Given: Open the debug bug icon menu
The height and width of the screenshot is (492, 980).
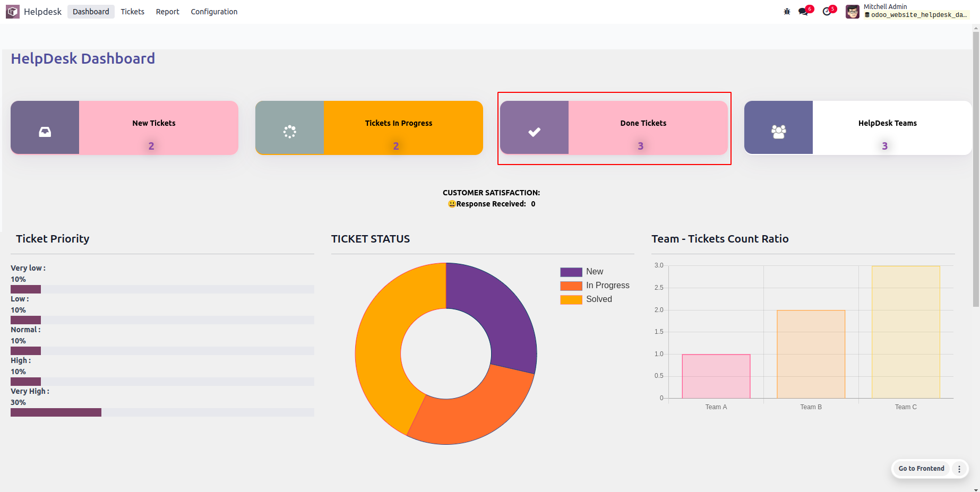Looking at the screenshot, I should pyautogui.click(x=787, y=12).
